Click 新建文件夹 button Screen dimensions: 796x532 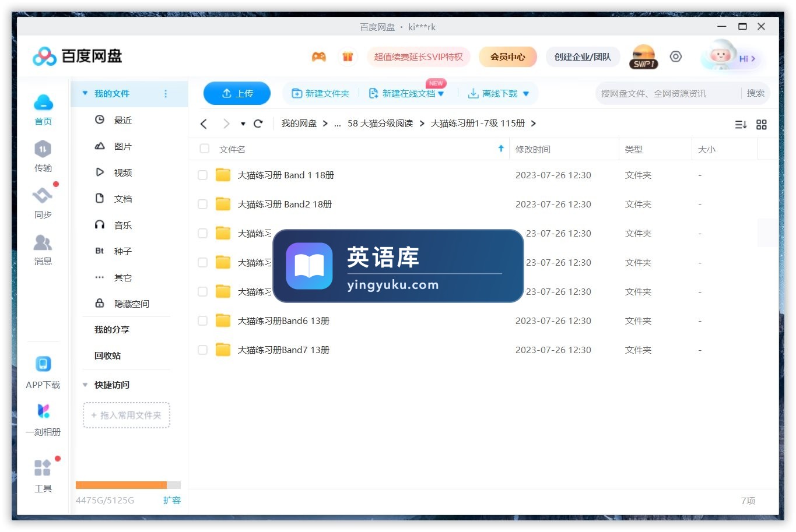click(x=320, y=93)
